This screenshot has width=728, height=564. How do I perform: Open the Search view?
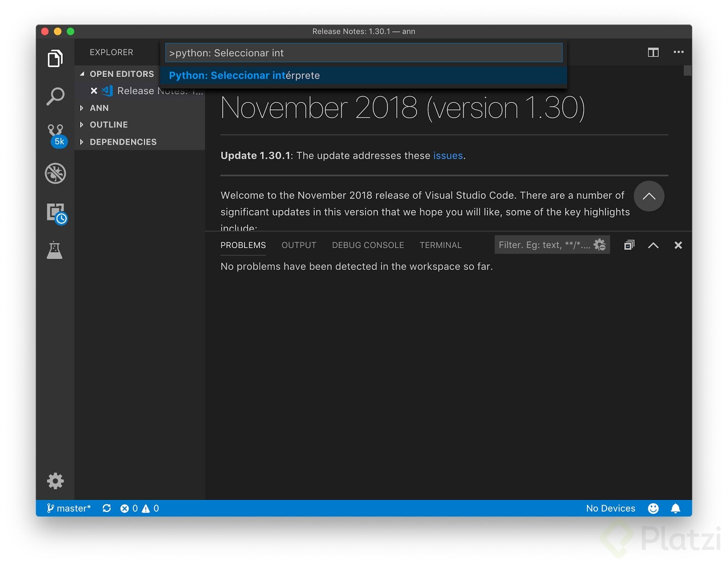click(55, 97)
